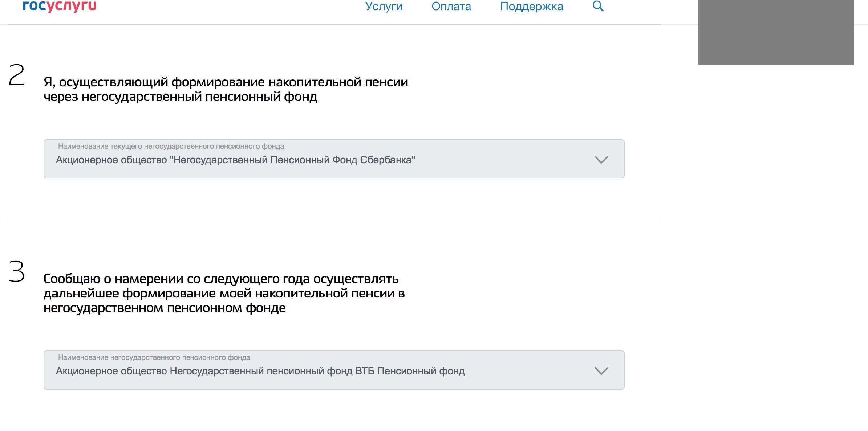Viewport: 868px width, 431px height.
Task: Click the divider line between steps 2 and 3
Action: click(333, 221)
